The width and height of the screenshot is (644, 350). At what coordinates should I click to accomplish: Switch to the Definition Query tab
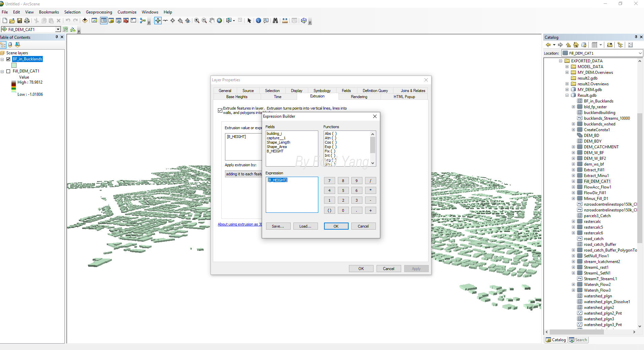(x=375, y=91)
